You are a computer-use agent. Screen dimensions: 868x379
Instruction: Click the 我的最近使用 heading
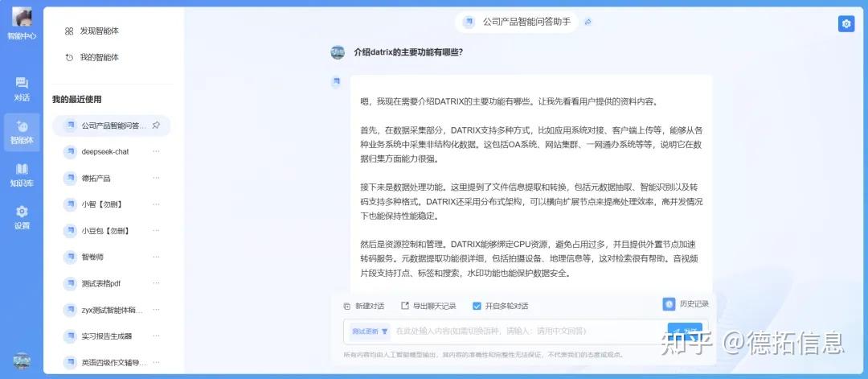(77, 100)
